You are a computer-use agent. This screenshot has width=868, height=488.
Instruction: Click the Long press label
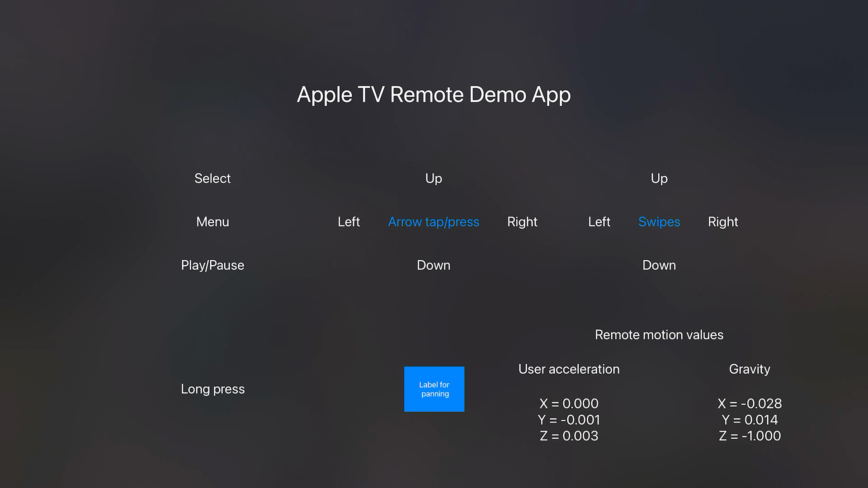(x=212, y=389)
